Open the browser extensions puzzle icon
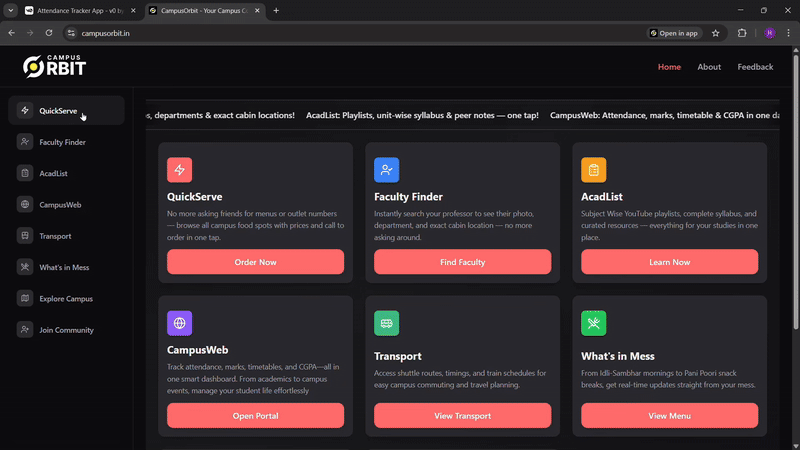 coord(742,33)
